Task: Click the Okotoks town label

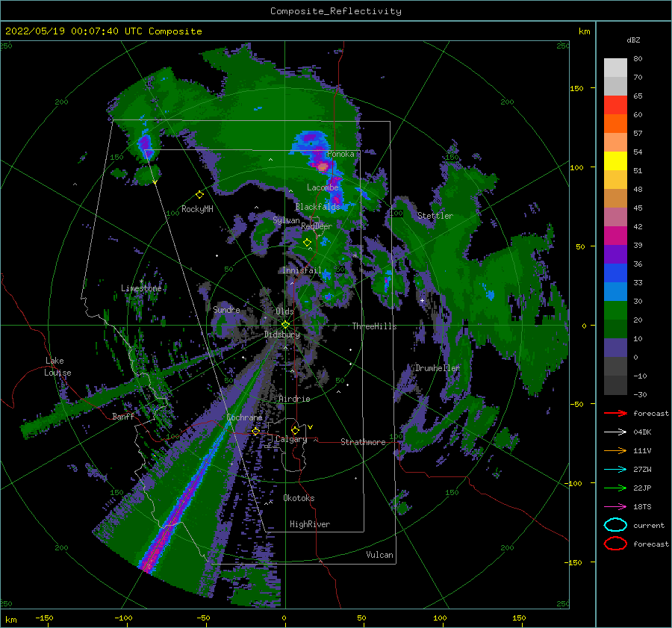Action: pos(299,498)
